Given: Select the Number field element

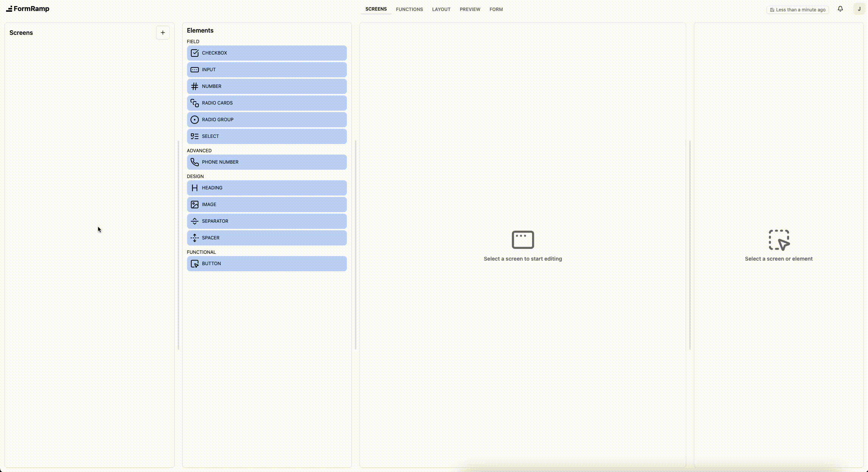Looking at the screenshot, I should pos(267,86).
